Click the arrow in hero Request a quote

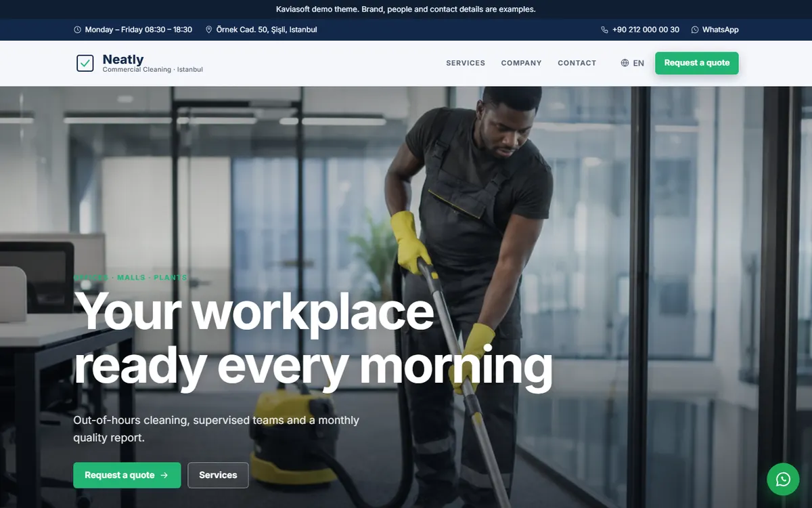click(x=164, y=475)
